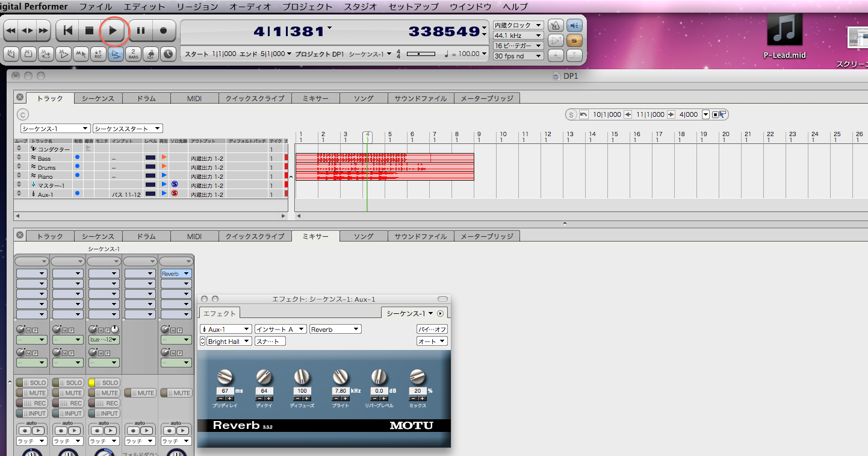The width and height of the screenshot is (868, 456).
Task: Click the スナ…ト button in the effect window
Action: coord(270,342)
